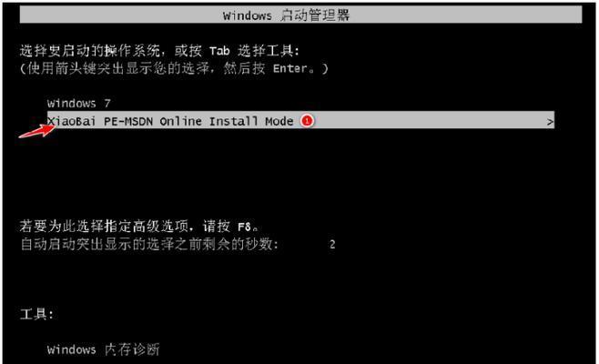The image size is (599, 364).
Task: Choose the Windows 内存诊断 tool
Action: click(104, 349)
